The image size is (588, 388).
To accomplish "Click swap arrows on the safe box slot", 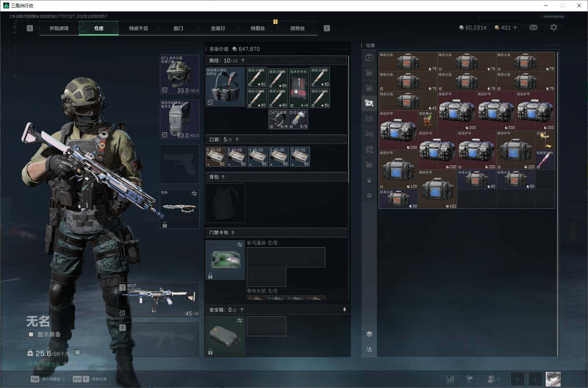I will [x=240, y=320].
